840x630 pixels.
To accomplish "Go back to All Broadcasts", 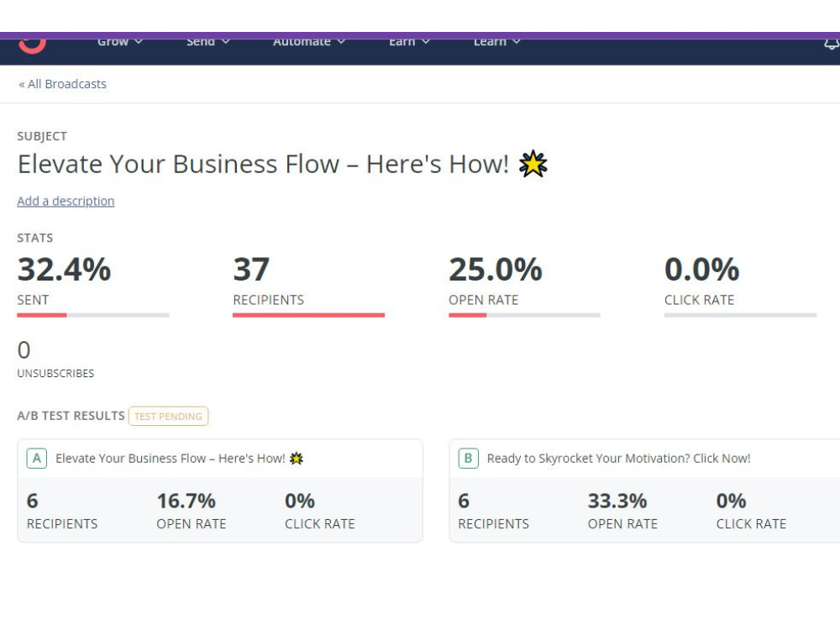I will (62, 84).
